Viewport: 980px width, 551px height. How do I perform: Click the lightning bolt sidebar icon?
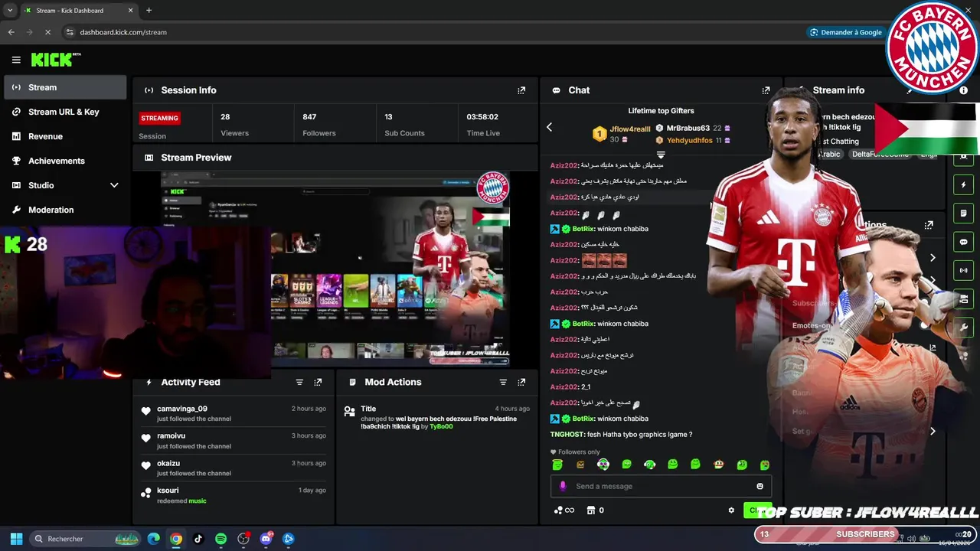[964, 184]
